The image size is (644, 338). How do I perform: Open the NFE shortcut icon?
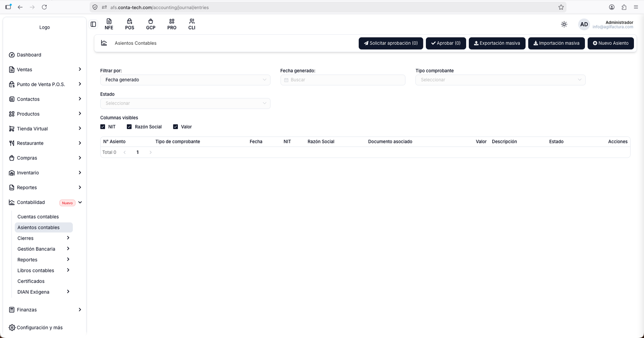(x=109, y=24)
